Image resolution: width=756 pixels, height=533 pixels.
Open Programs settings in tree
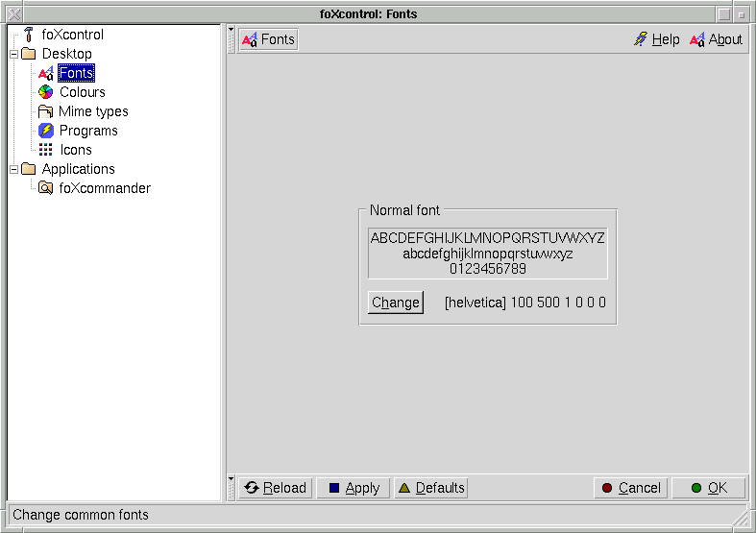[x=88, y=131]
